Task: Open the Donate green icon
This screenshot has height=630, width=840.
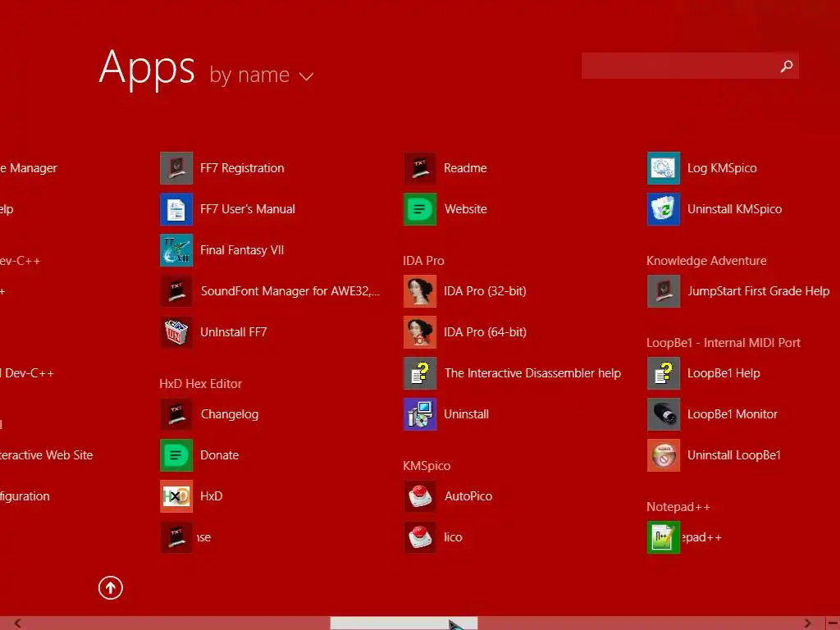Action: pos(176,455)
